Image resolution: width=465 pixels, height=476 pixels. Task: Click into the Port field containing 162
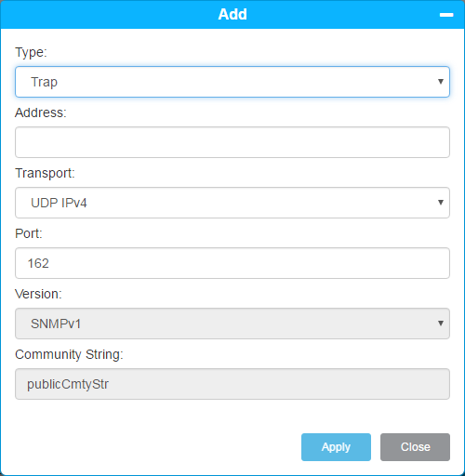(x=232, y=263)
